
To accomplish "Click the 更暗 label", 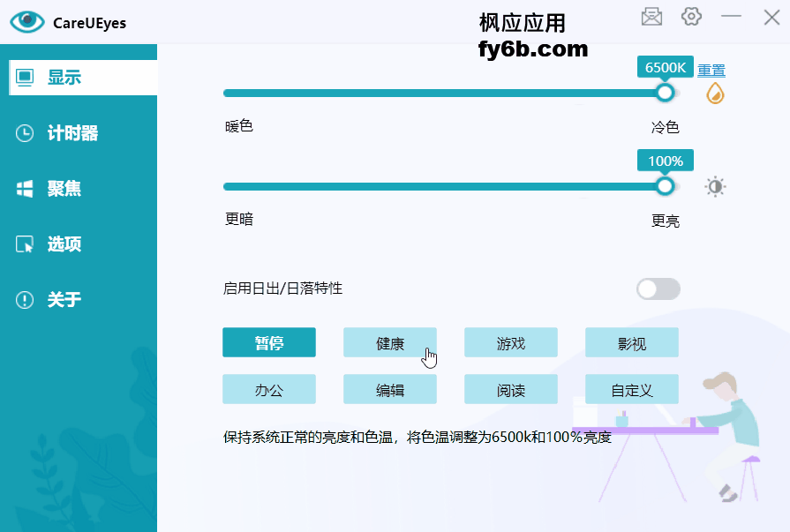I will click(239, 219).
